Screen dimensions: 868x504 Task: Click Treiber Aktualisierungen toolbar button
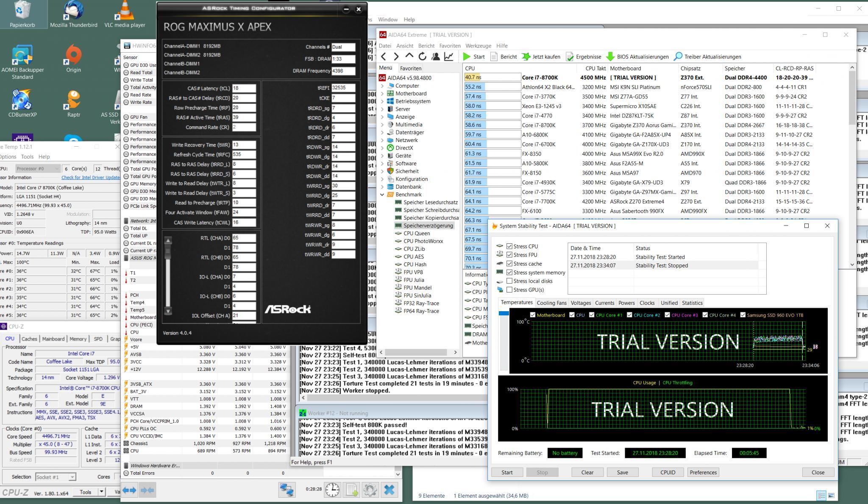[x=707, y=56]
